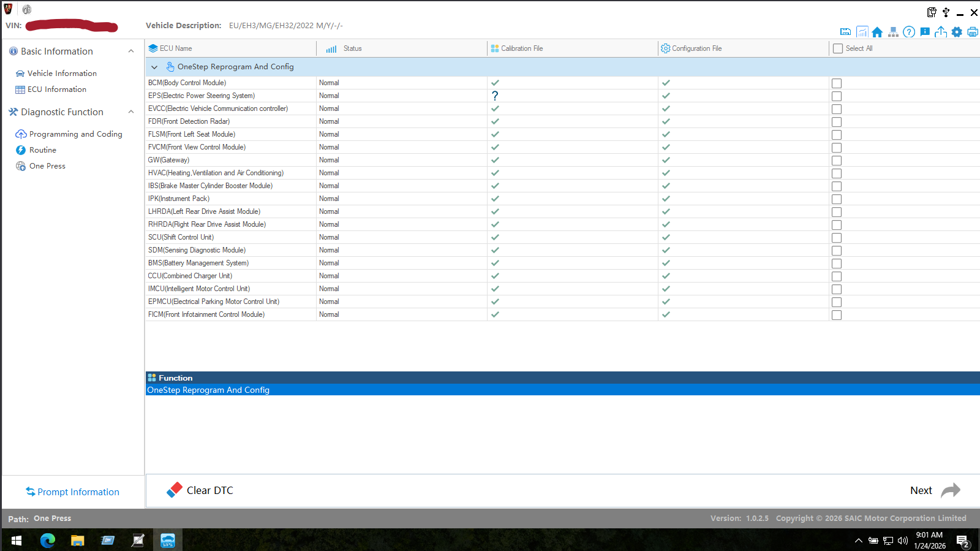980x551 pixels.
Task: Open the Prompt Information link
Action: 78,492
